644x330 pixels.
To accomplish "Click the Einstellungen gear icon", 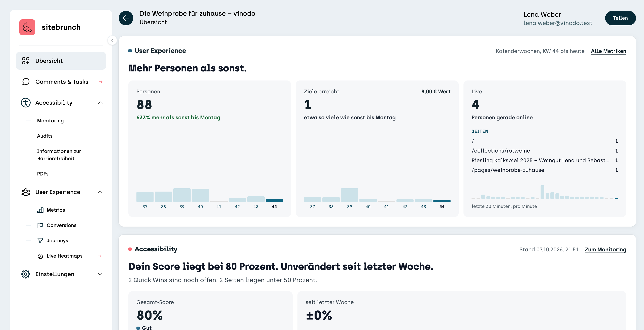I will click(x=26, y=274).
